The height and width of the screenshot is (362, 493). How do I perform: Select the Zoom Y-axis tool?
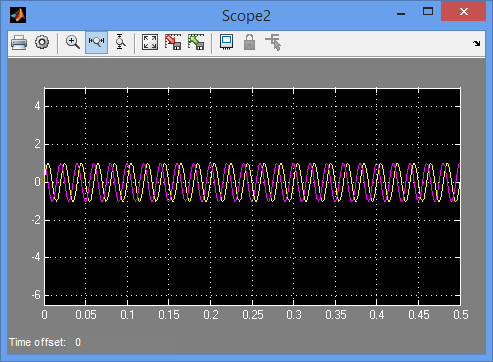click(120, 42)
